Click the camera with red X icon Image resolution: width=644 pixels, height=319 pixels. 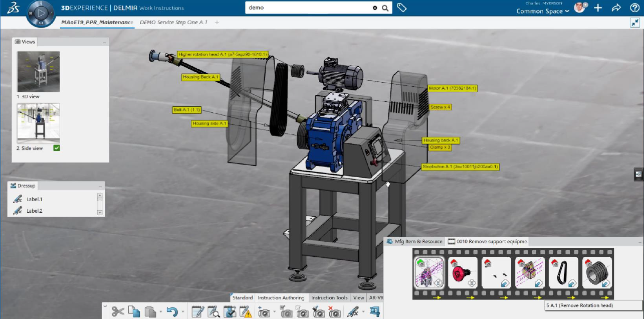(x=334, y=312)
